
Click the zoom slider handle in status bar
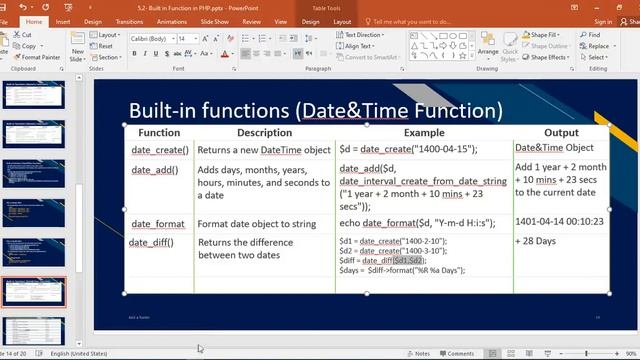click(586, 353)
